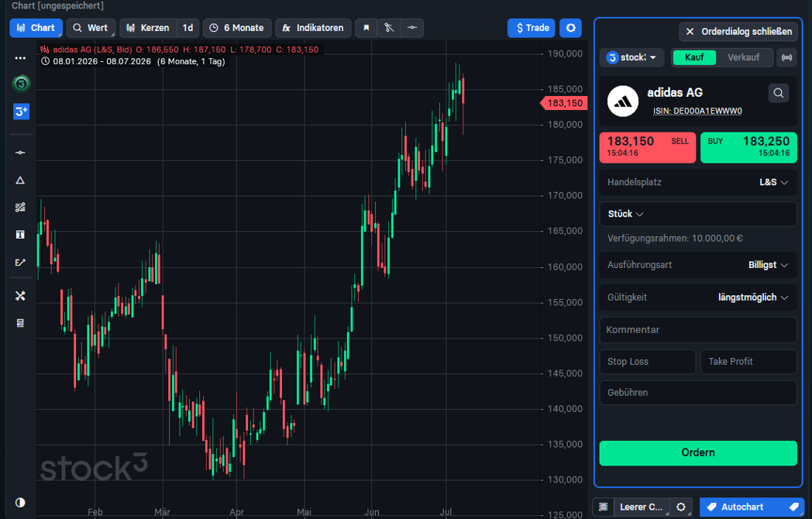
Task: Click the green BUY price 183,250 tile
Action: click(x=748, y=148)
